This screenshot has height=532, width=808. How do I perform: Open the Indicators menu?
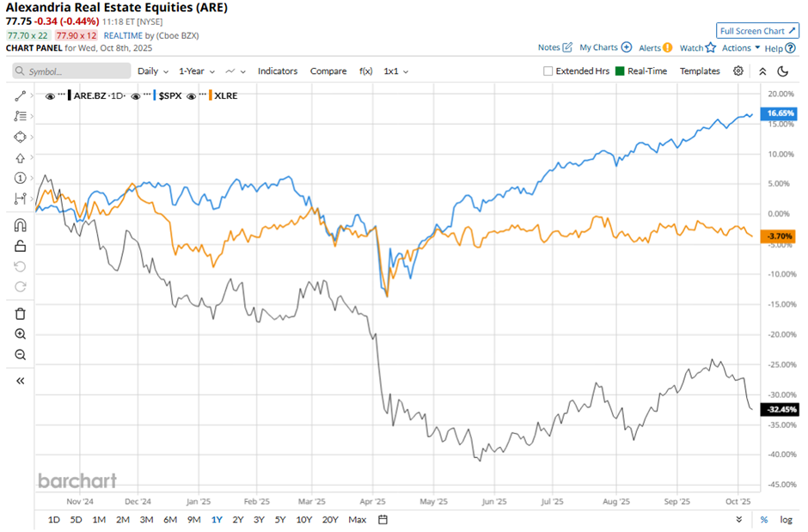point(278,71)
